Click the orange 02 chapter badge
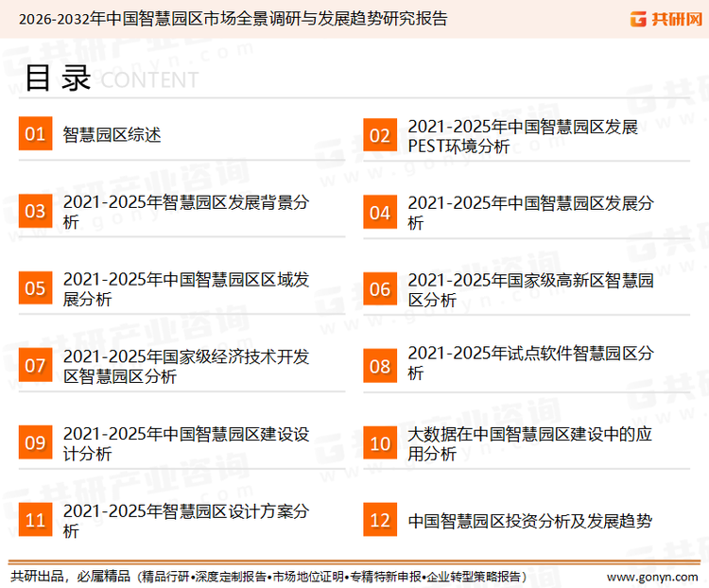The width and height of the screenshot is (709, 588). point(380,135)
